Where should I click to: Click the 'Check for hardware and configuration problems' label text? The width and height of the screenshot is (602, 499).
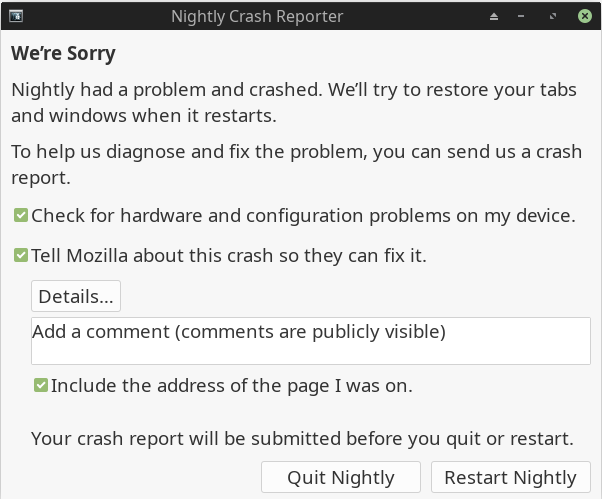303,215
